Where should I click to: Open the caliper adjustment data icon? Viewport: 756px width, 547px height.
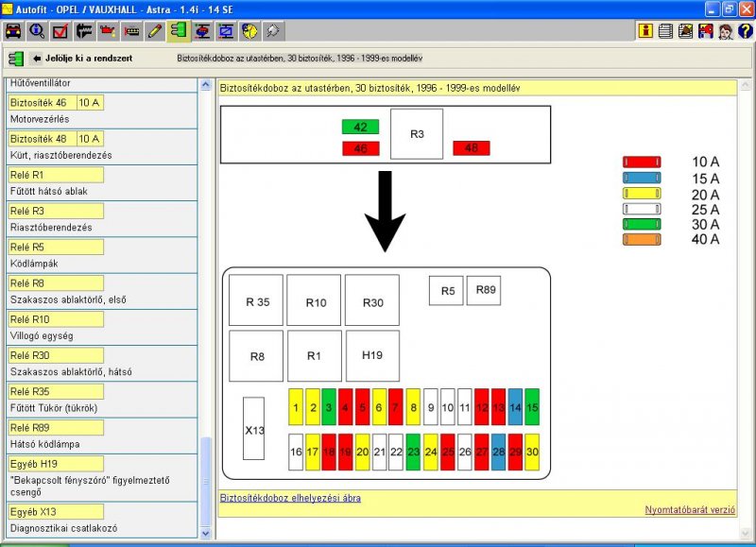(x=84, y=31)
